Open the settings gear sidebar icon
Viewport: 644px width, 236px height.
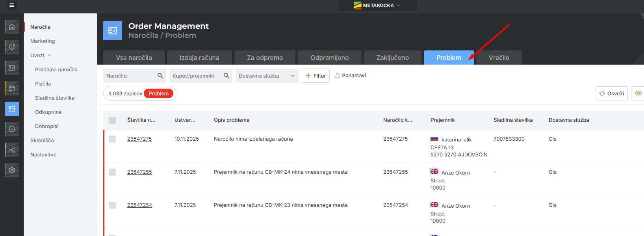pos(12,170)
